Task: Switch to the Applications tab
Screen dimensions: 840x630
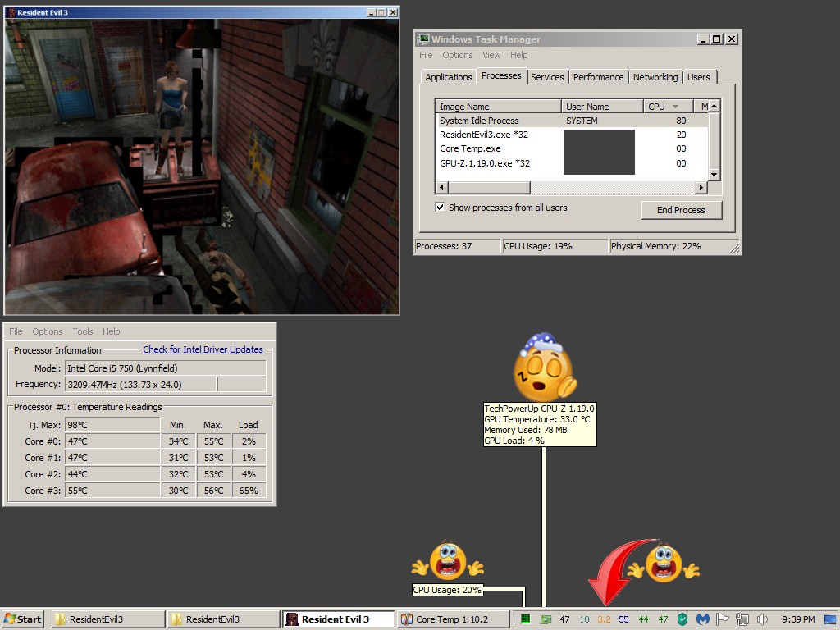Action: (449, 77)
